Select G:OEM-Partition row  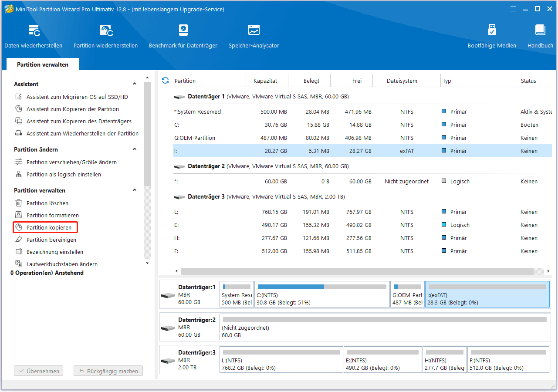coord(362,138)
